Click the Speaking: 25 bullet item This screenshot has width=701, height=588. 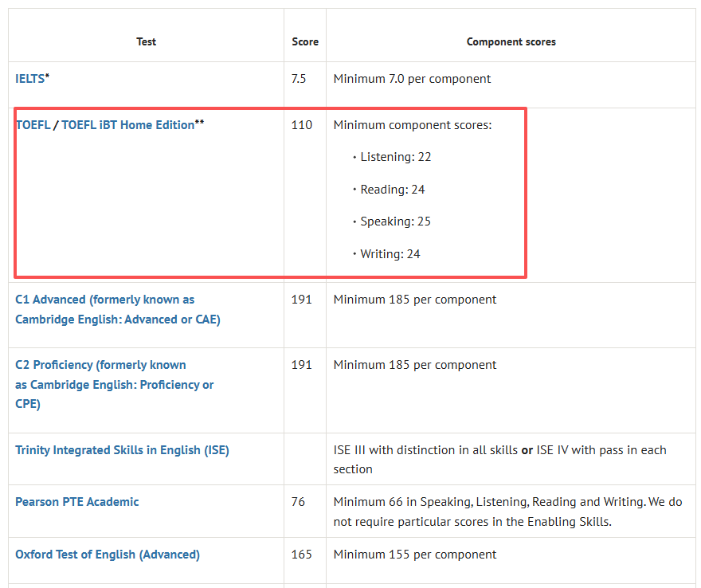395,221
